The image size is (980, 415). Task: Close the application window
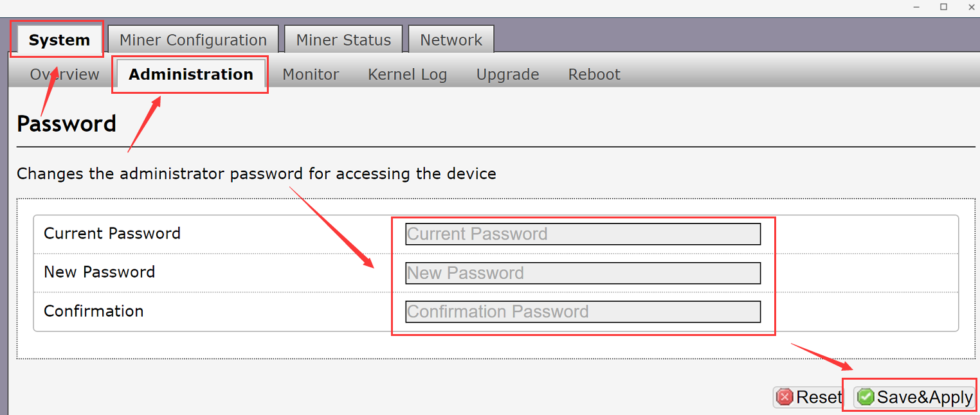click(971, 8)
